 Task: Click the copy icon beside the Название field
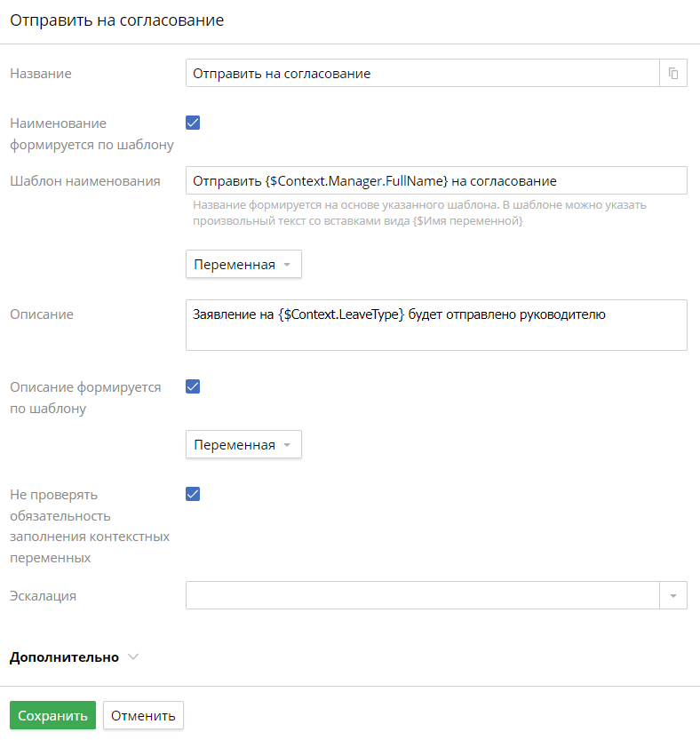(673, 74)
